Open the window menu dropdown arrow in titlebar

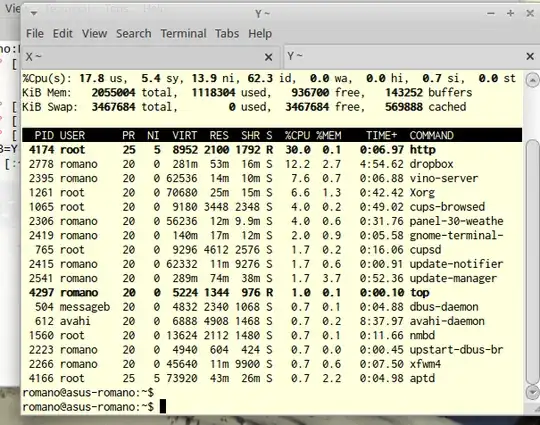[34, 13]
